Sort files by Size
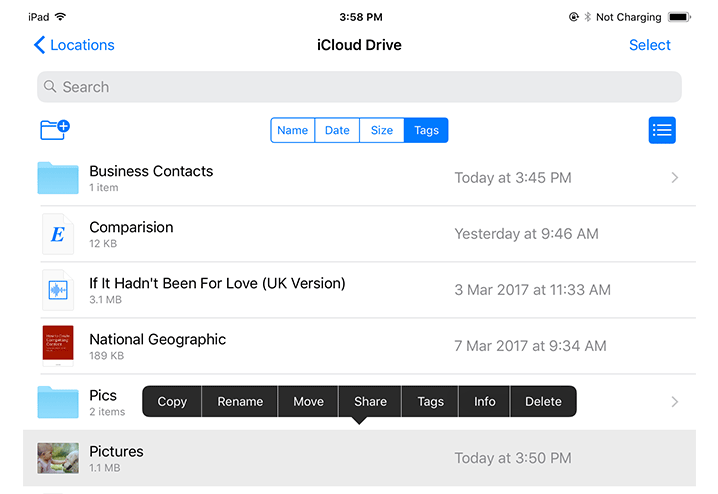This screenshot has height=494, width=718. (x=382, y=130)
